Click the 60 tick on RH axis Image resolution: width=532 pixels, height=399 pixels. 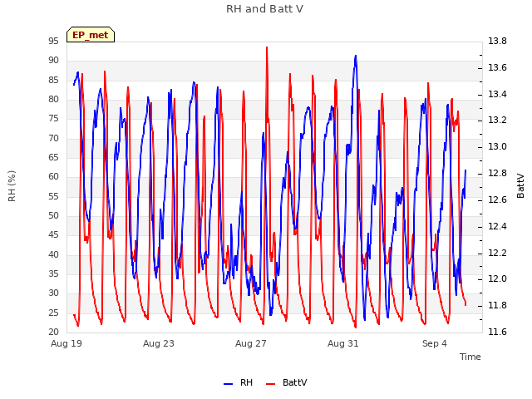[53, 177]
